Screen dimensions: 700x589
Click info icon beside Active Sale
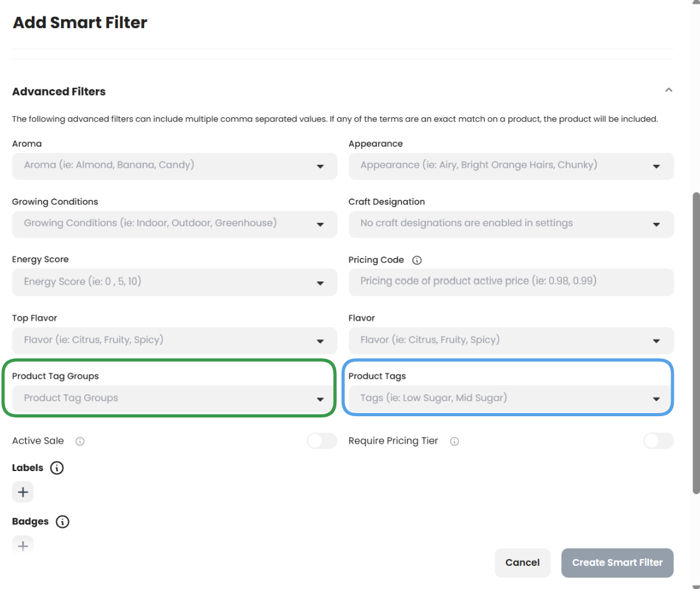coord(80,441)
